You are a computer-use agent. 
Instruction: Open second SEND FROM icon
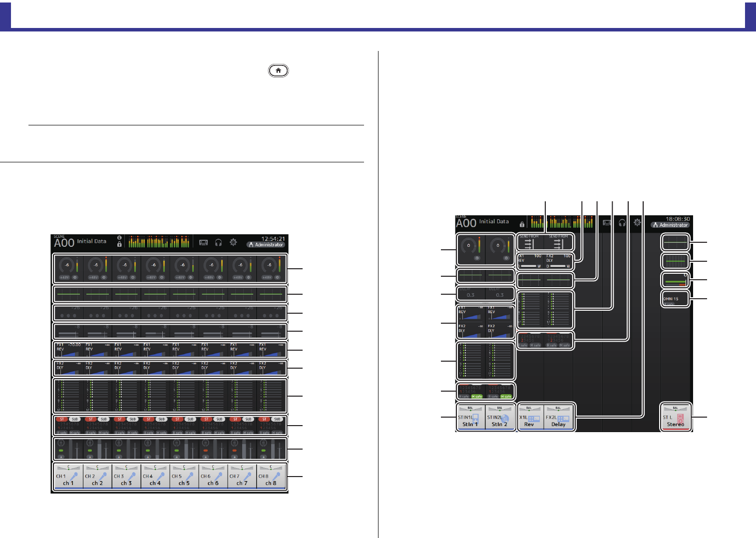[559, 242]
